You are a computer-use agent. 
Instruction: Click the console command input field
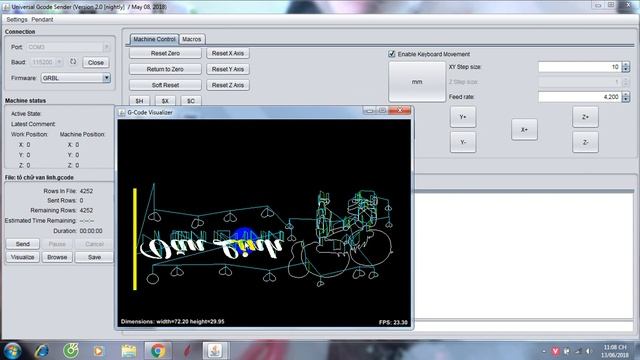pyautogui.click(x=524, y=326)
